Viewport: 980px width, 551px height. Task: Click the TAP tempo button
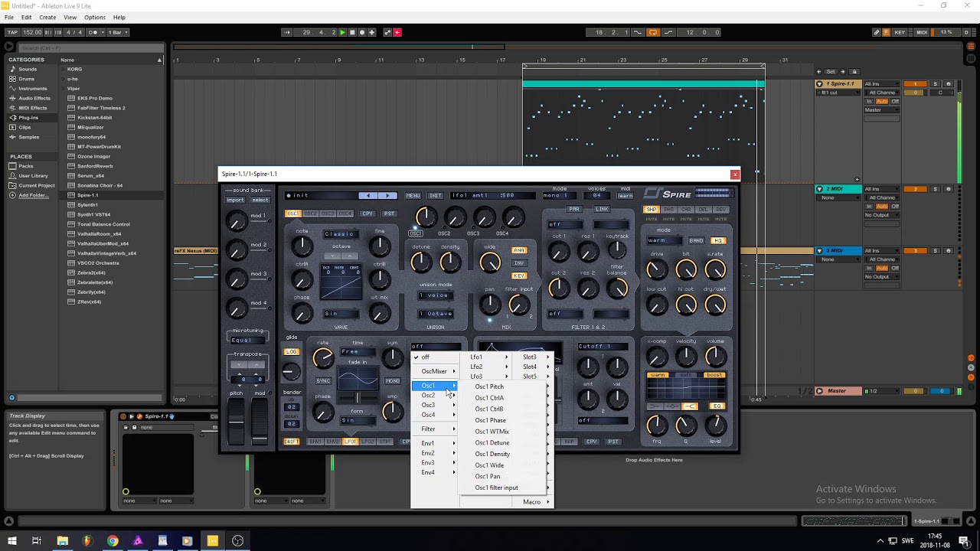pos(11,32)
